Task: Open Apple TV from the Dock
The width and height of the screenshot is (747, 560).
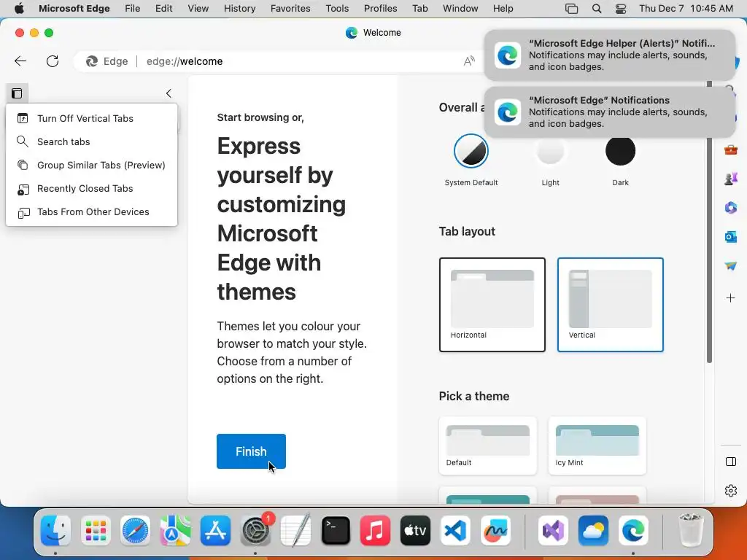Action: (x=415, y=531)
